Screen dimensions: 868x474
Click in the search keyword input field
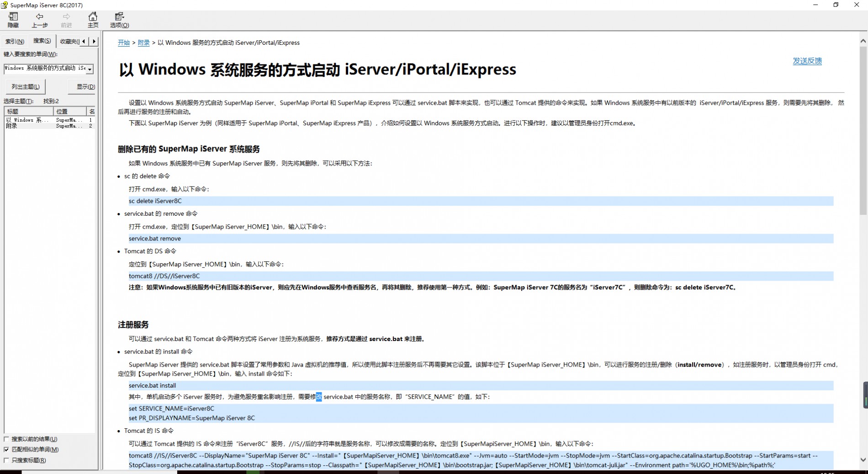click(45, 69)
